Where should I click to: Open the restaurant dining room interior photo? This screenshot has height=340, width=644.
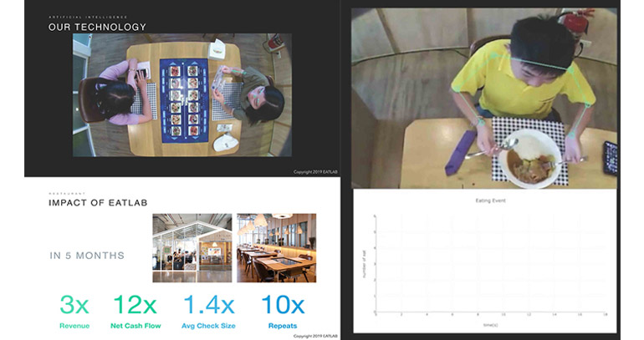(276, 248)
